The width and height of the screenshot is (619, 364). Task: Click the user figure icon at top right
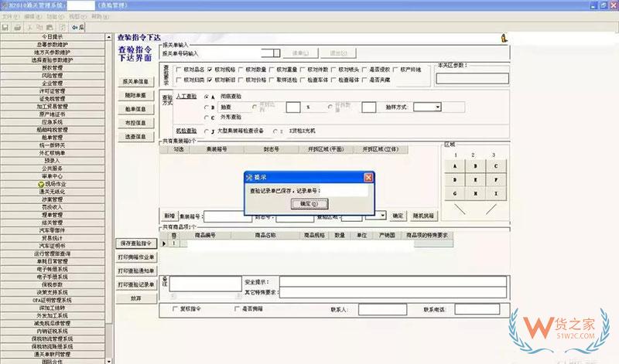point(504,38)
